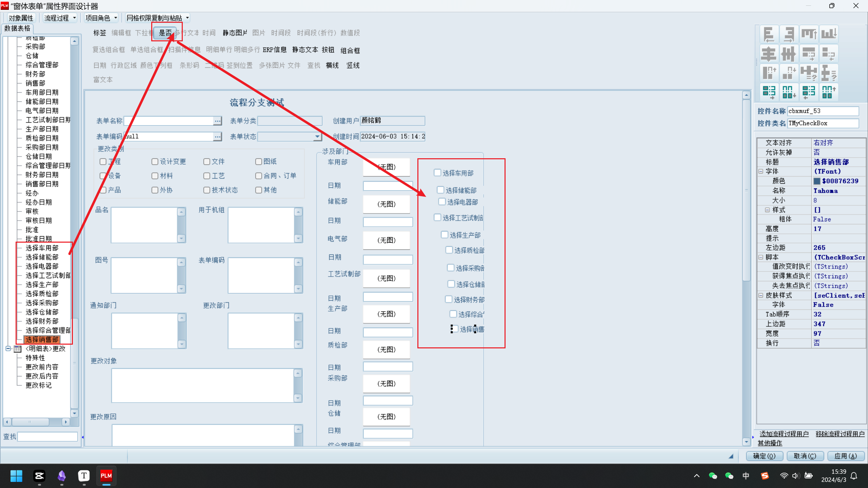
Task: Open the 对象属性 menu item
Action: click(21, 18)
